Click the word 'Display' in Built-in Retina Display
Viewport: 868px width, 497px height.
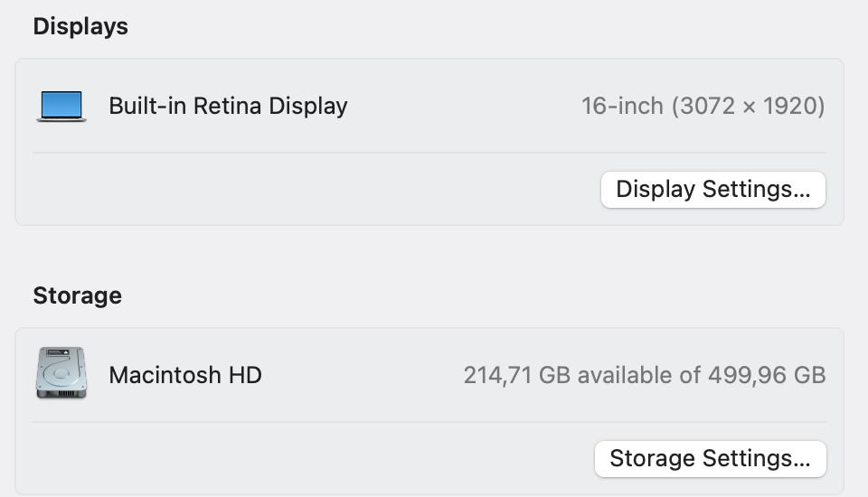coord(308,106)
